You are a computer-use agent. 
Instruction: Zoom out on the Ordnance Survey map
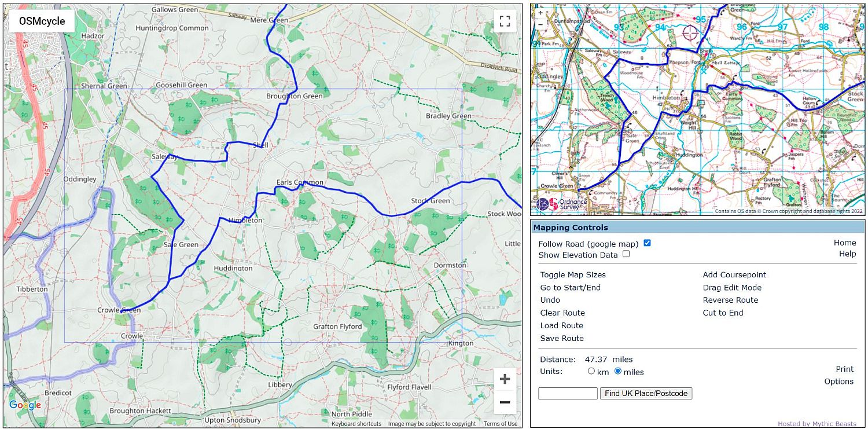coord(540,24)
